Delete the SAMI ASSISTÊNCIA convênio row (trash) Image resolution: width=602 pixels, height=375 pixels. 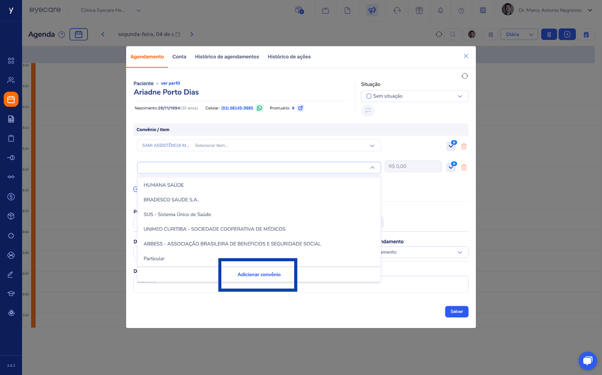[x=464, y=146]
